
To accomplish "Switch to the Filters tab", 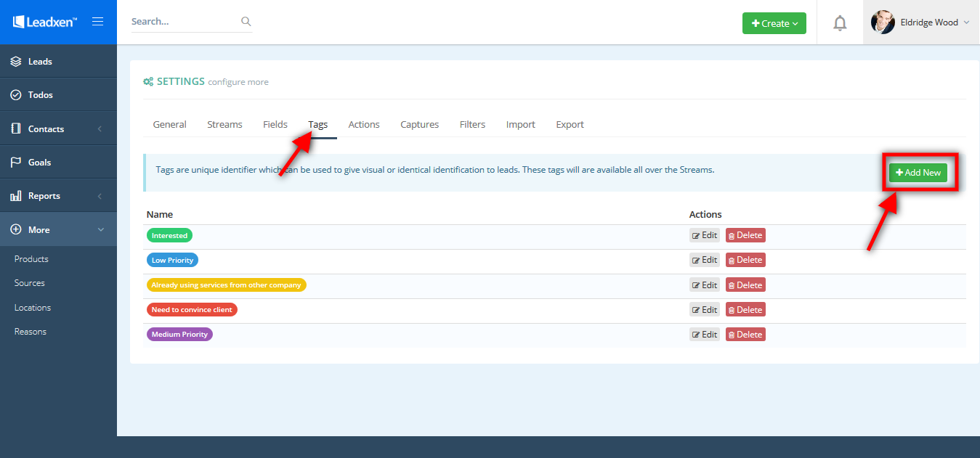I will [x=472, y=125].
